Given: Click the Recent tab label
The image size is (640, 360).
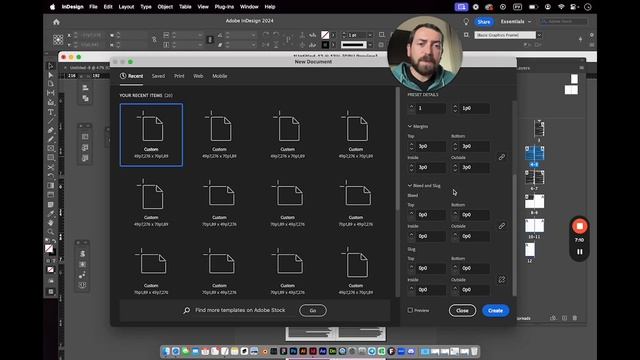Looking at the screenshot, I should (136, 76).
